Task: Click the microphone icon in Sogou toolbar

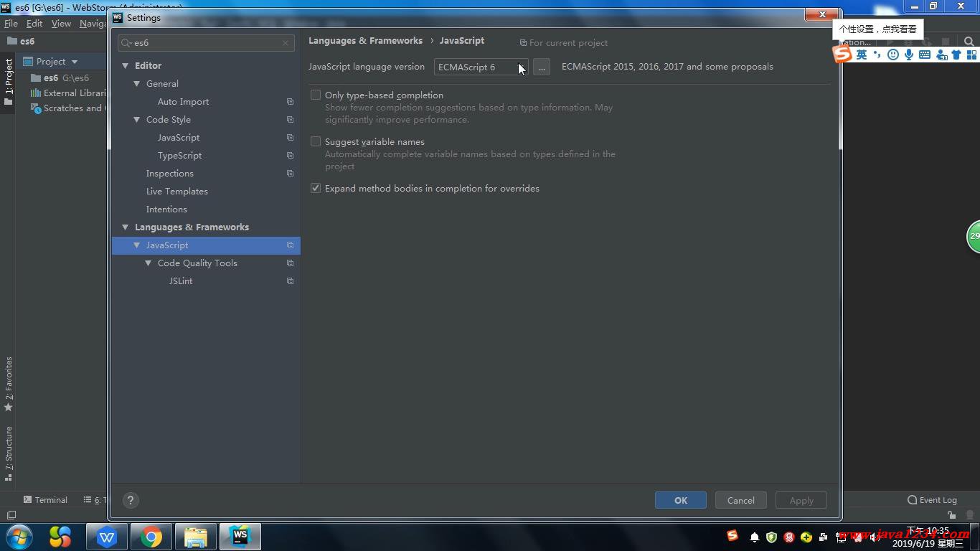Action: 909,55
